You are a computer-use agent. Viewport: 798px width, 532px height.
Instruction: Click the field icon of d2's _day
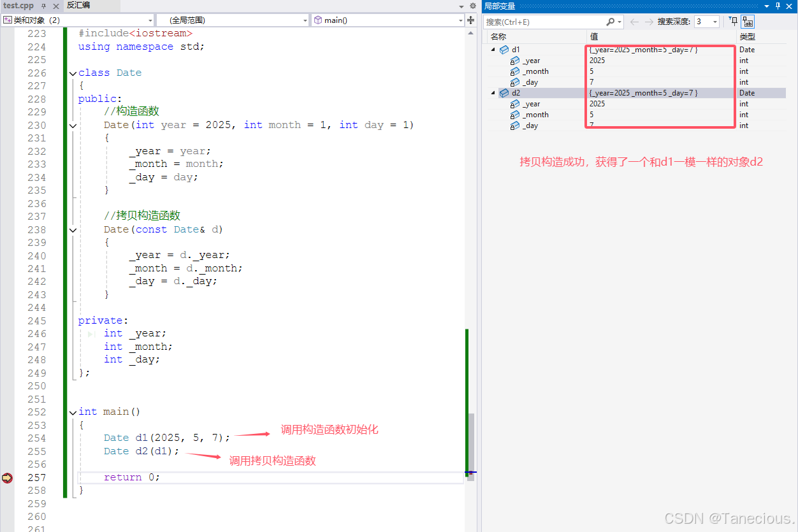[x=515, y=126]
